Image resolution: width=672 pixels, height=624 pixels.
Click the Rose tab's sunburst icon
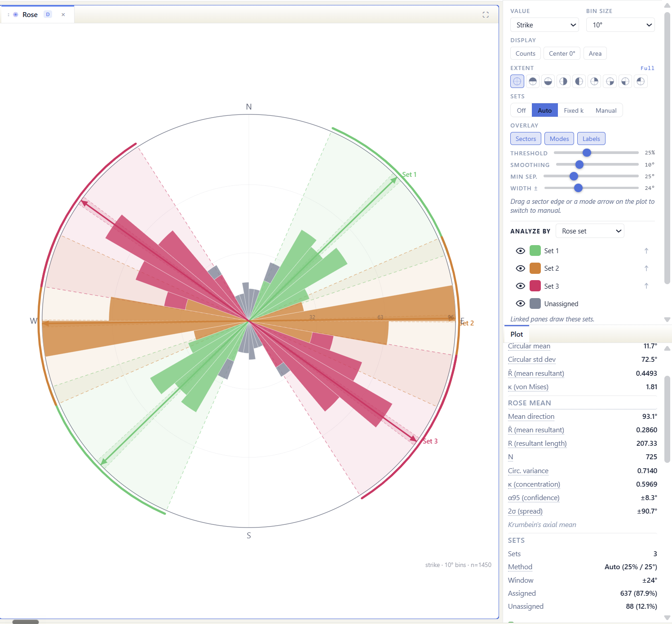point(16,14)
